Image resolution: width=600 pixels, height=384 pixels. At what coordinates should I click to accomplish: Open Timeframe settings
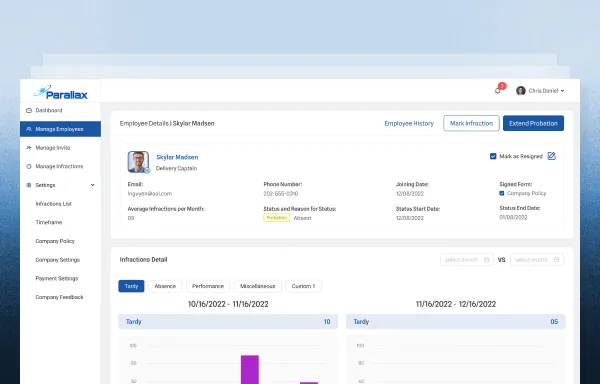click(x=49, y=223)
